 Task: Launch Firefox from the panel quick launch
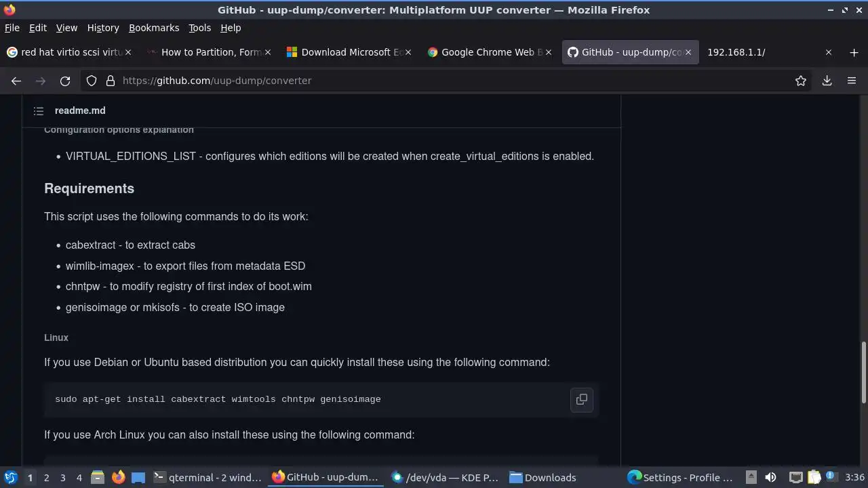[118, 477]
